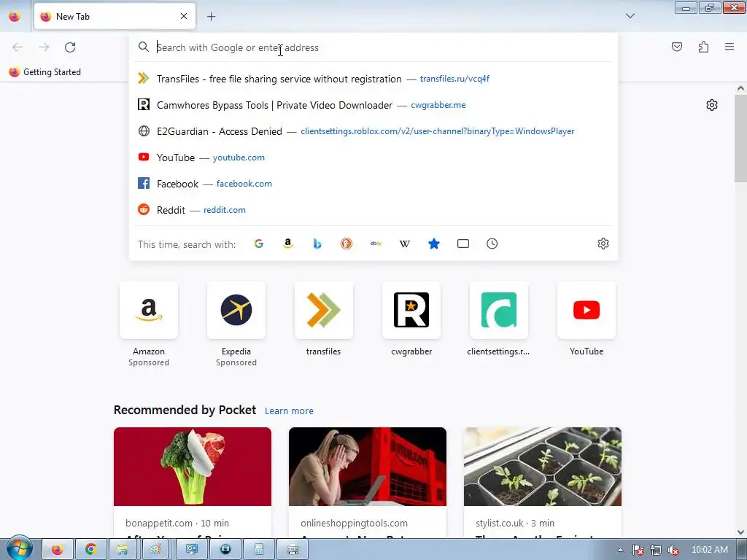The image size is (747, 560).
Task: Select Facebook facebook.com suggestion
Action: 373,183
